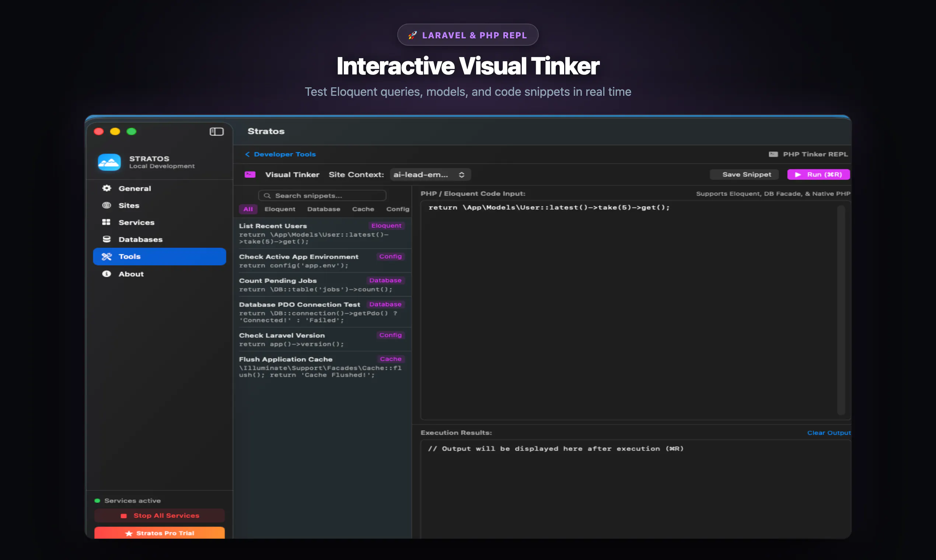Click the Clear Output link
This screenshot has height=560, width=936.
click(x=828, y=433)
